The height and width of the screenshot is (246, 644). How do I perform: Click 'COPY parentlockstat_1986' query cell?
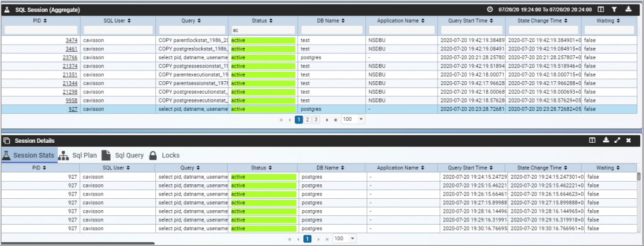pos(192,40)
